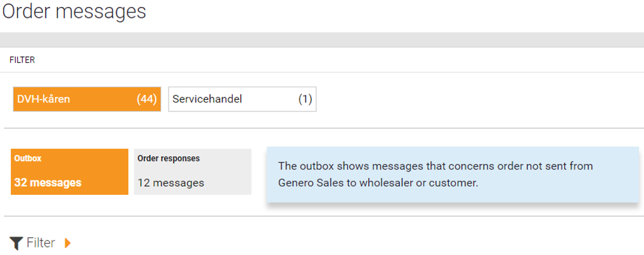Click the Servicehandel label text
This screenshot has width=644, height=255.
tap(207, 99)
